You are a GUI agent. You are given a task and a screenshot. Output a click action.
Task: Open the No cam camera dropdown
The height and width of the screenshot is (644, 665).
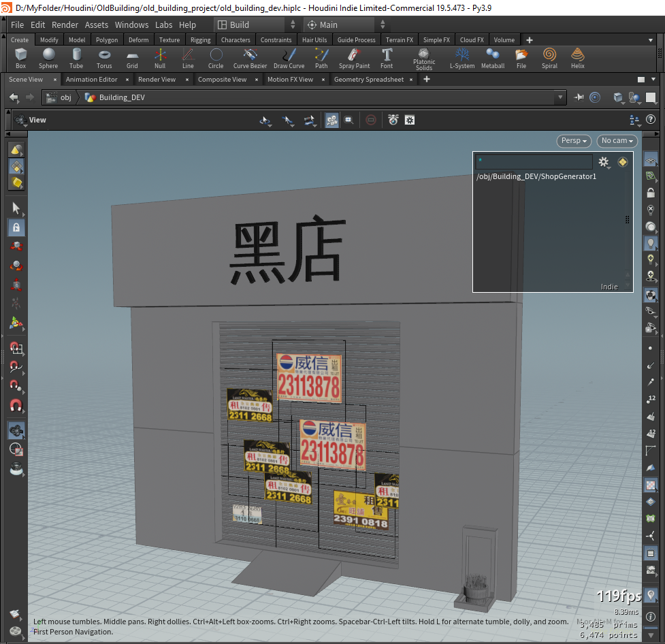617,141
